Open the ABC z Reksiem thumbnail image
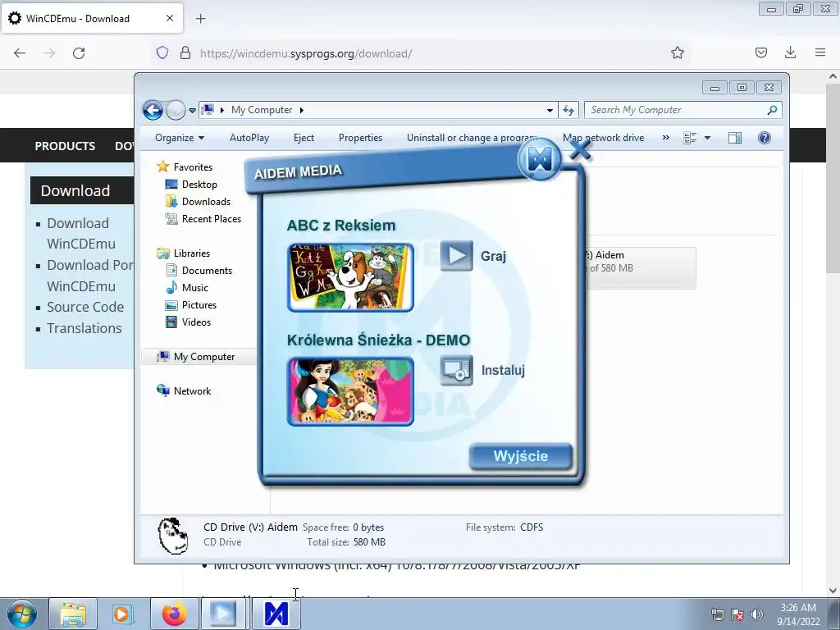The width and height of the screenshot is (840, 630). [350, 277]
